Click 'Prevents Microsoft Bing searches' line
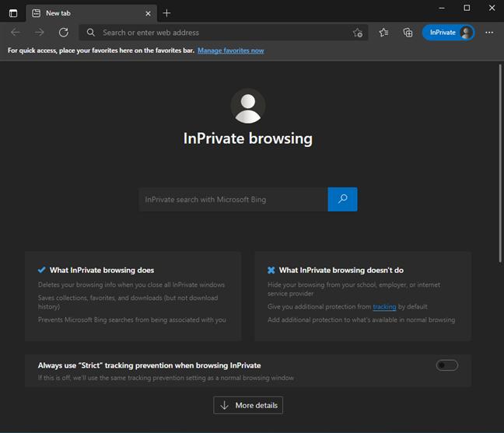504x433 pixels. pos(131,320)
